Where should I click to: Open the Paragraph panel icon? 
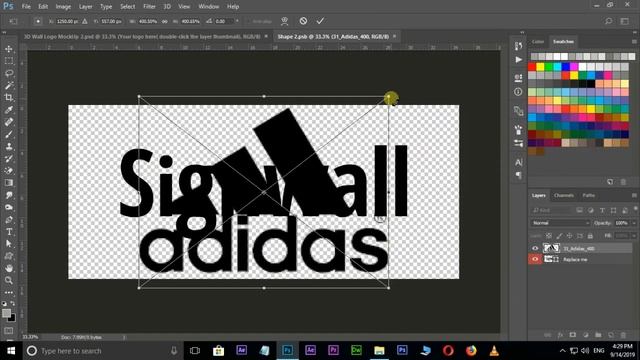518,176
